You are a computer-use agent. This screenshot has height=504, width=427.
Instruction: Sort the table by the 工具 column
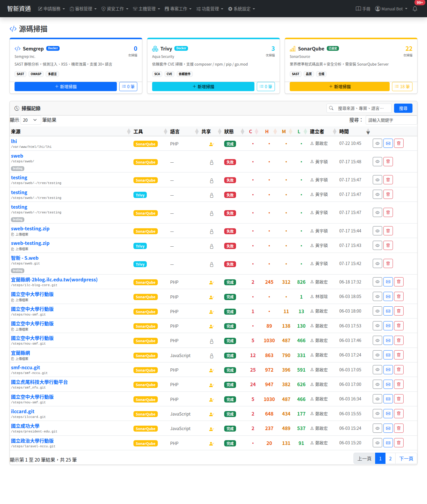coord(150,131)
